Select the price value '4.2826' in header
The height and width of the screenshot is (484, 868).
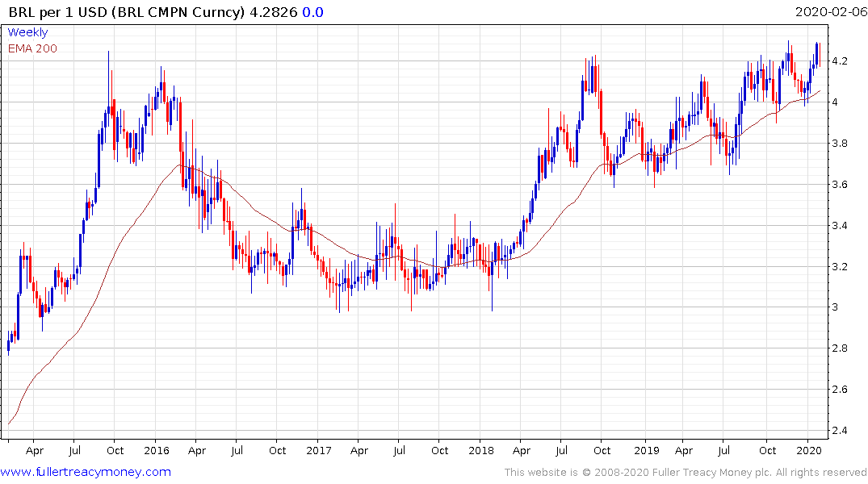click(x=274, y=12)
